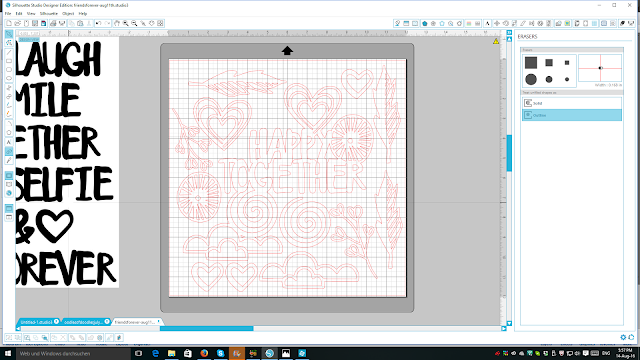Screen dimensions: 640x360
Task: Open the Silhouette menu
Action: click(x=49, y=13)
